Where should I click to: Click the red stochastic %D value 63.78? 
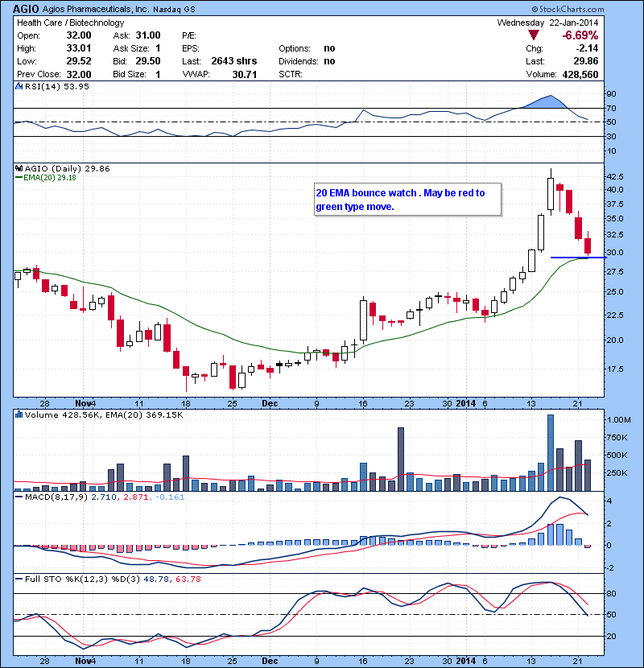[188, 579]
